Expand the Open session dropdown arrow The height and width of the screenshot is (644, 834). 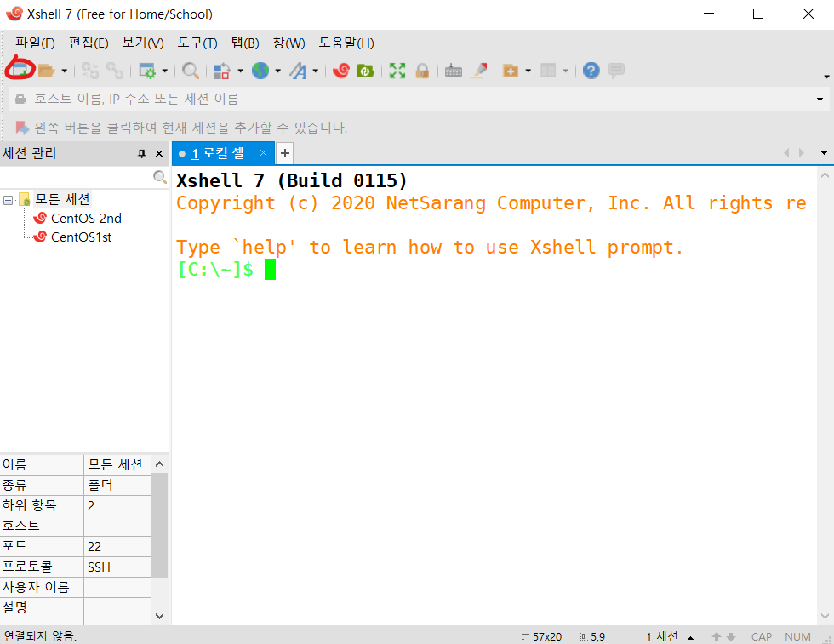click(x=65, y=71)
